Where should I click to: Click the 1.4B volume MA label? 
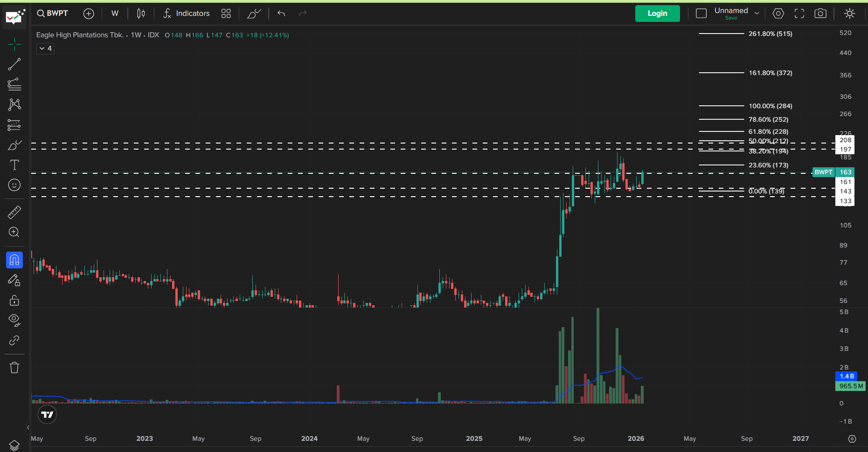[847, 376]
